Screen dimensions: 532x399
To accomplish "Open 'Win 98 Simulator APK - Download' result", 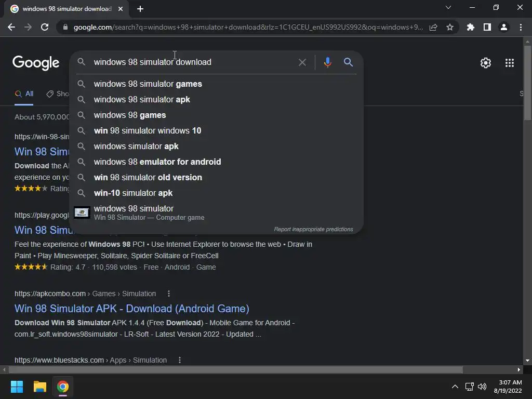I will [x=131, y=309].
